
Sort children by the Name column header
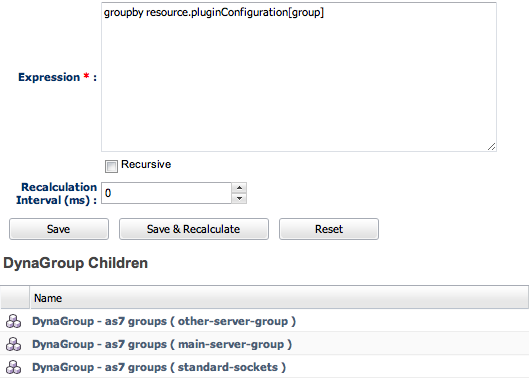tap(279, 298)
